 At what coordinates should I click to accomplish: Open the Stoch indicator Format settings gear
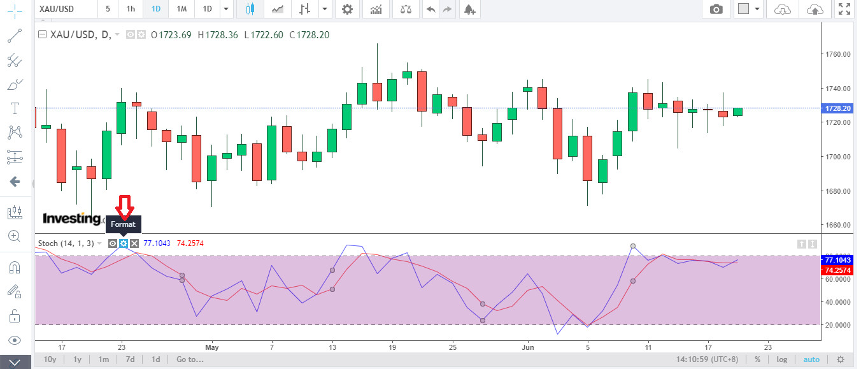coord(124,243)
